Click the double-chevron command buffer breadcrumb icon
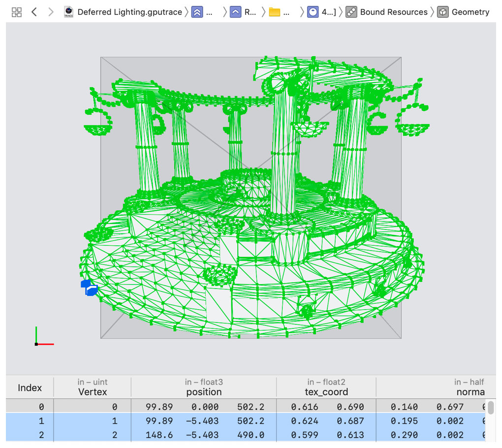 [197, 12]
